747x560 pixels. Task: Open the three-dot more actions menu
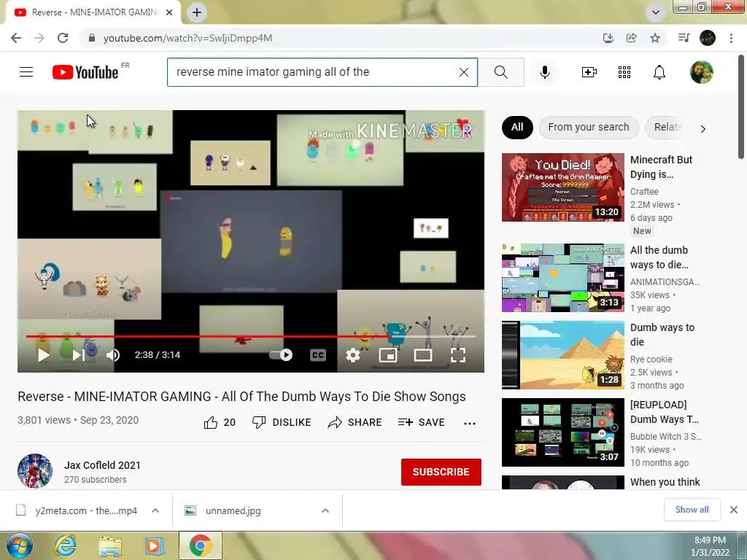470,424
